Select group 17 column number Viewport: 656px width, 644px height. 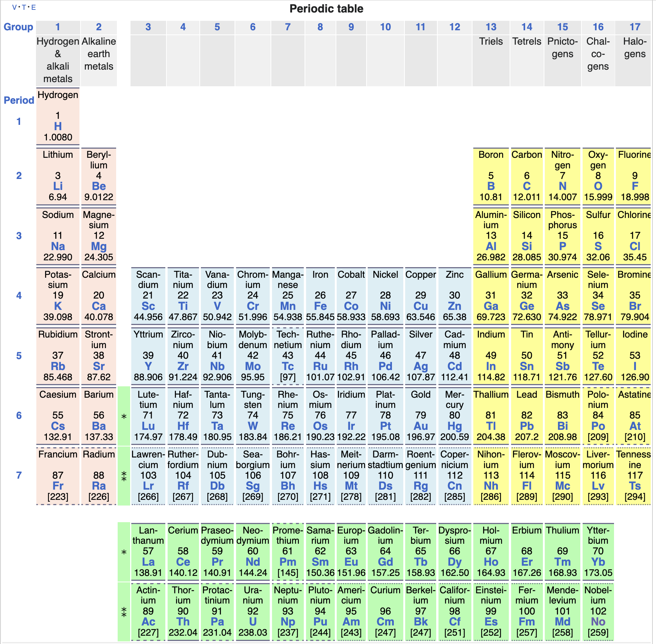coord(634,27)
